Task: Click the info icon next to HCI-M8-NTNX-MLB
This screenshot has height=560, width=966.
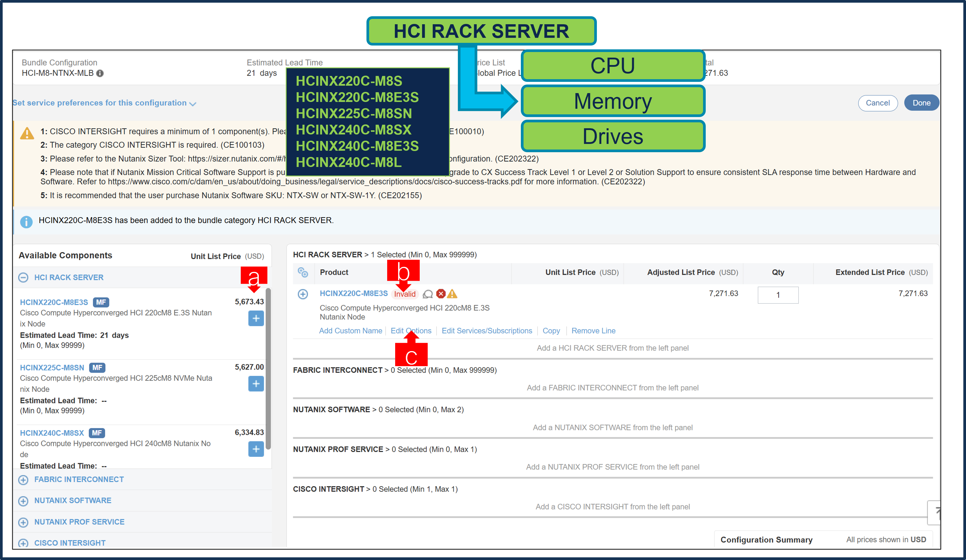Action: 101,73
